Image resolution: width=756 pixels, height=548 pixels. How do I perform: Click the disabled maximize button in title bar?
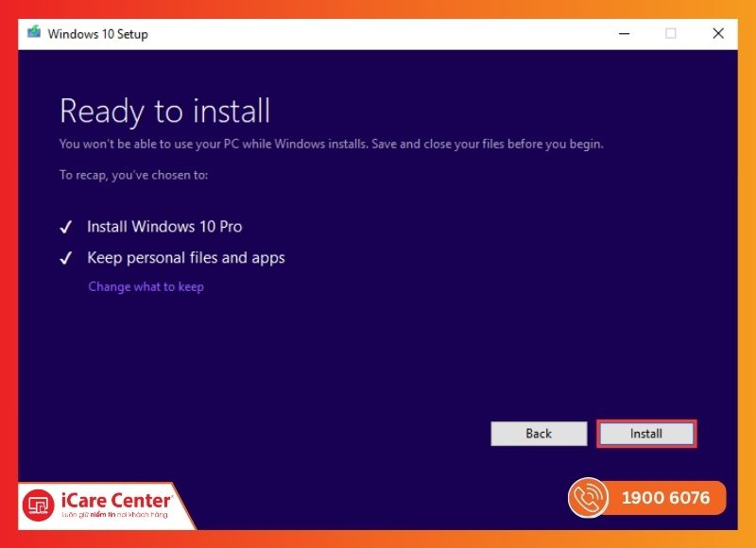(670, 33)
